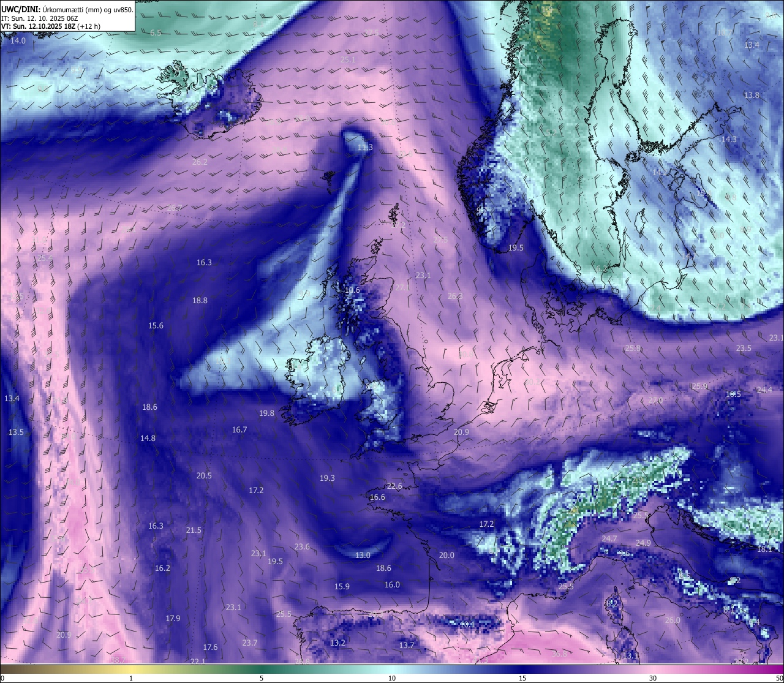Click the 16.7 value on the map
The height and width of the screenshot is (683, 784).
[239, 429]
